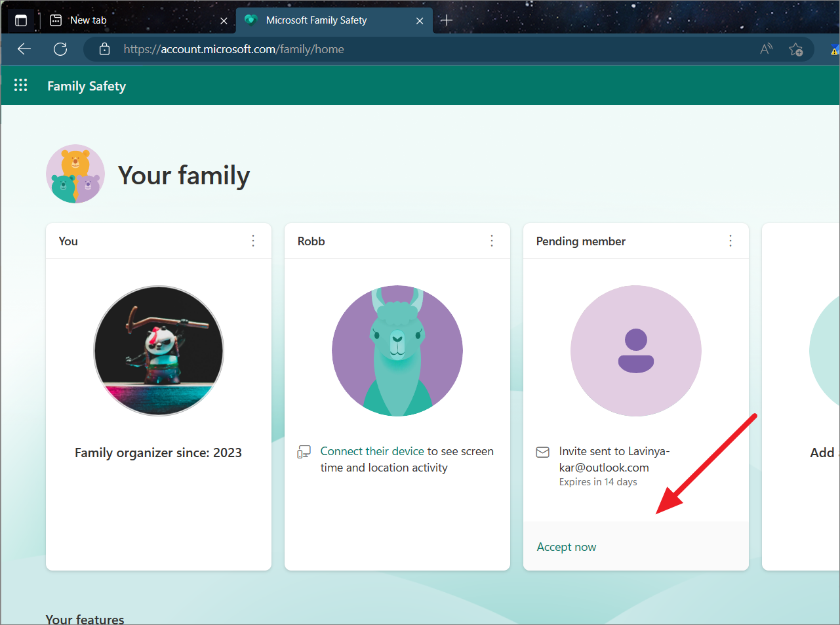Screen dimensions: 840x625
Task: Close the Microsoft Family Safety tab
Action: pos(420,21)
